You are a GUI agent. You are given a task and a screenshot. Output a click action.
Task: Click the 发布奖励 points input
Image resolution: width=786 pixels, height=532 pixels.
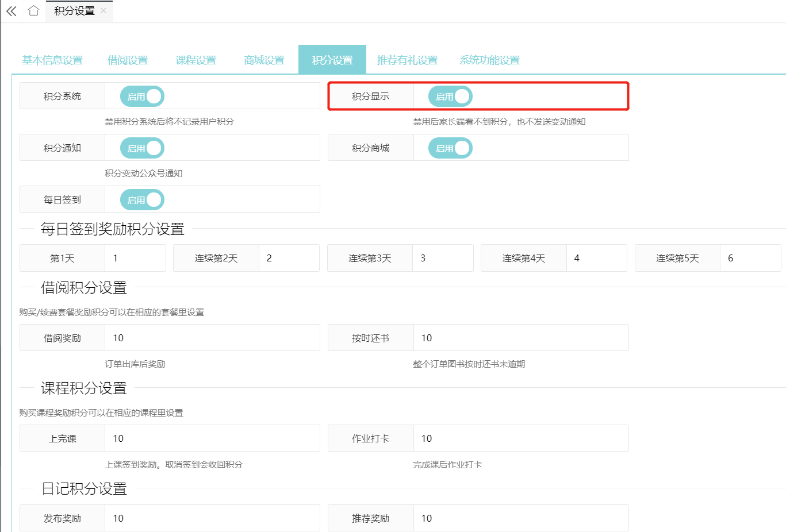click(212, 518)
